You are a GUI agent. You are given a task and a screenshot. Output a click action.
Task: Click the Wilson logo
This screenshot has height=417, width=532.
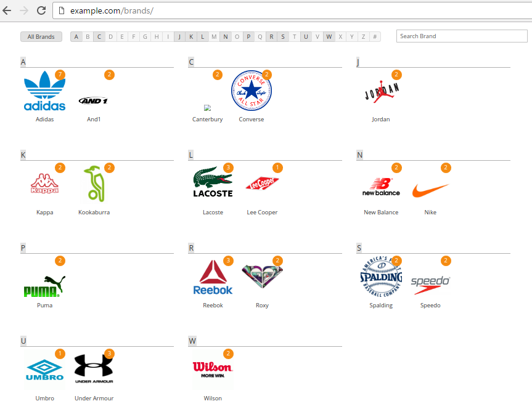[x=213, y=370]
